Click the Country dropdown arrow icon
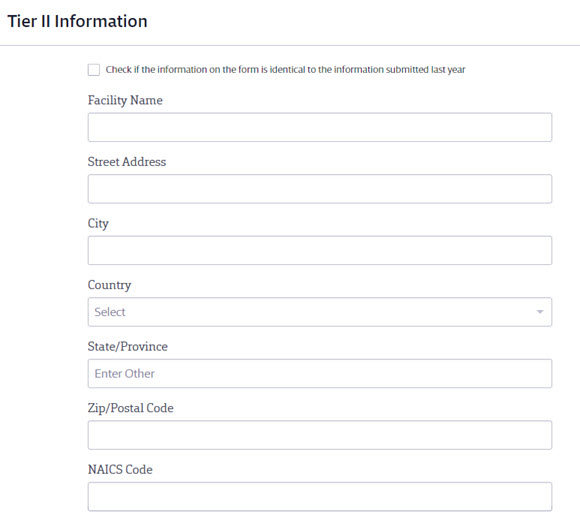Screen dimensions: 580x518 coord(540,312)
